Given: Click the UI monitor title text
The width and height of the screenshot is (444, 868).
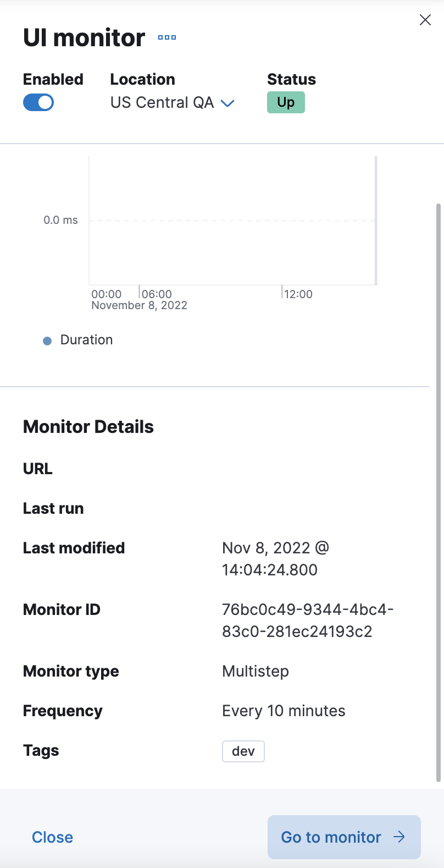Looking at the screenshot, I should (84, 37).
